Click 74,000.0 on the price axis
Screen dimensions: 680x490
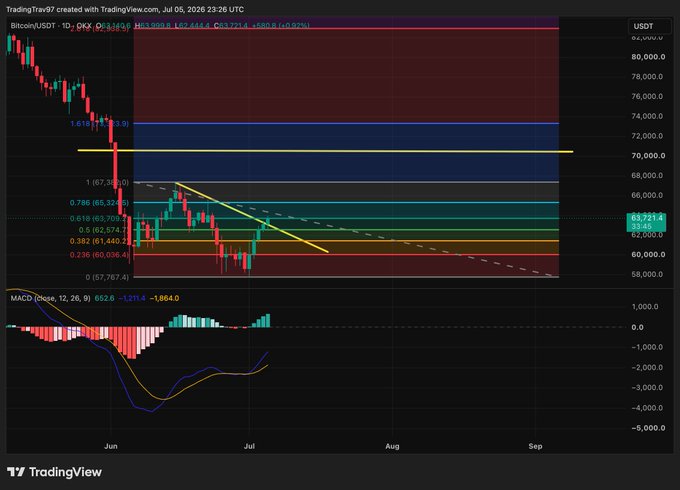click(x=647, y=116)
